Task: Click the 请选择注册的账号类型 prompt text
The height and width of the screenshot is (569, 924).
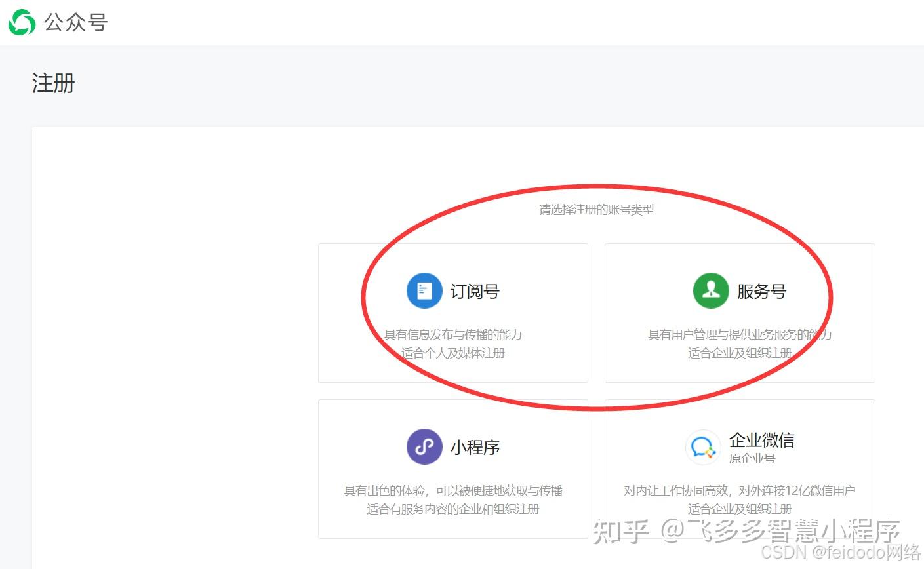Action: pos(597,210)
